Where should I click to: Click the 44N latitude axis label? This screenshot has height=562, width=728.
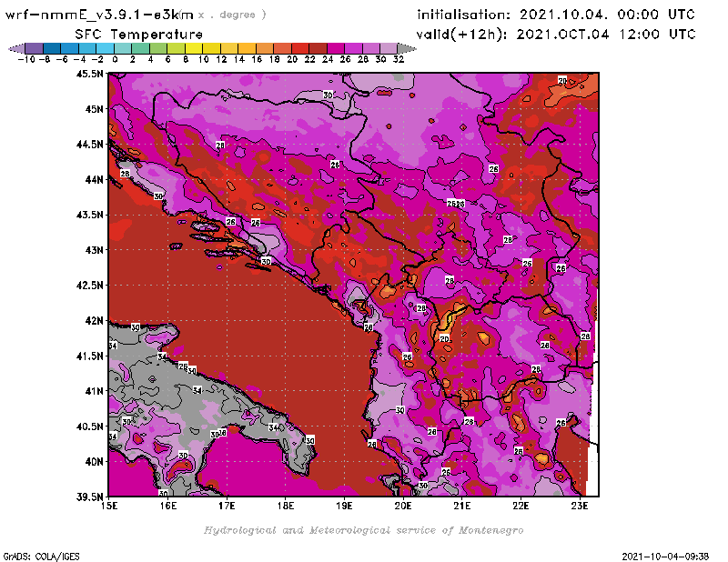pyautogui.click(x=94, y=179)
